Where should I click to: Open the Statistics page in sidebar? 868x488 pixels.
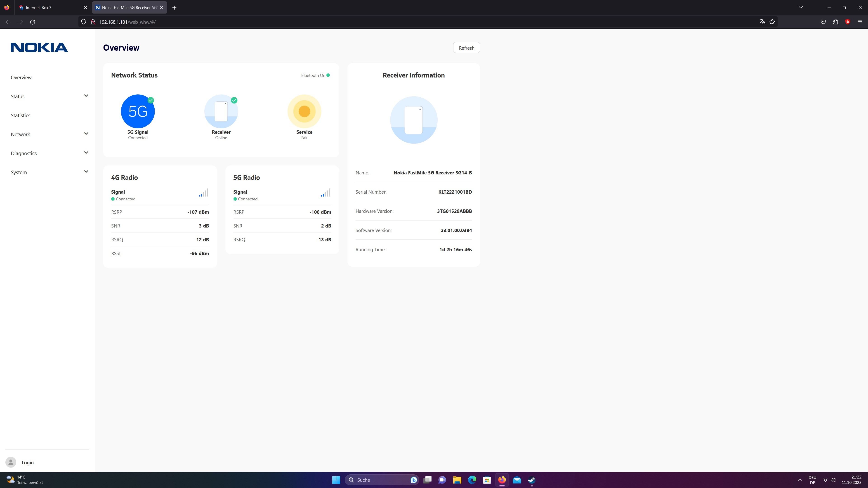21,115
